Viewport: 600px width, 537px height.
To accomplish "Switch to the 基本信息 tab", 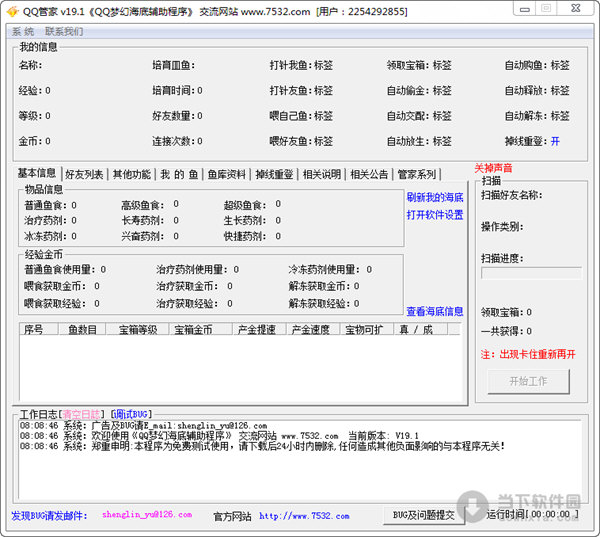I will (37, 173).
